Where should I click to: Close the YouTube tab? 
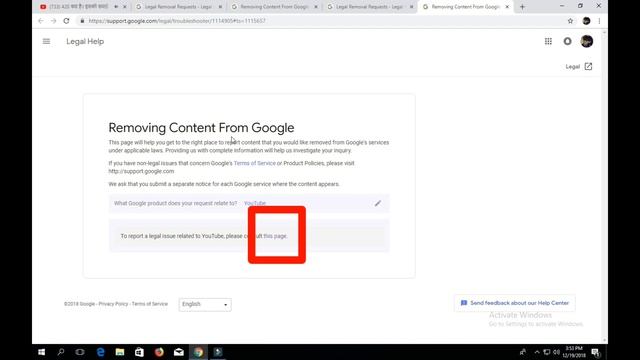click(x=125, y=7)
